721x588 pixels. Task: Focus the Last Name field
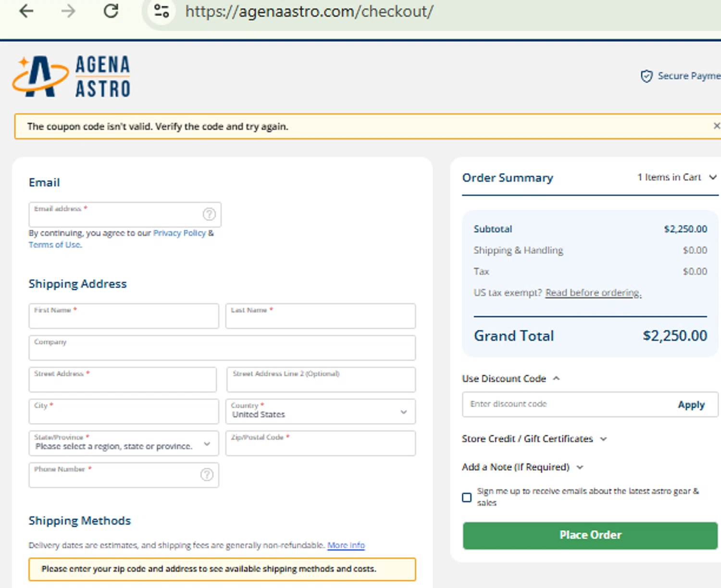[321, 316]
